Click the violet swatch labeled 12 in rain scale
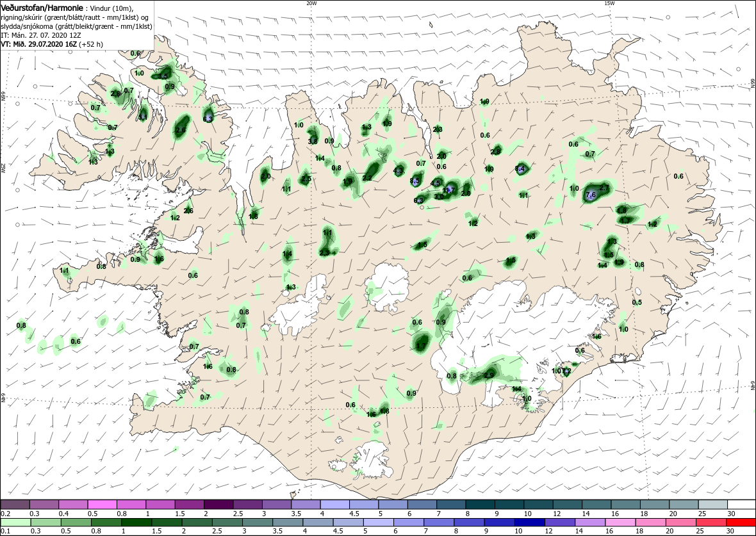 [559, 523]
